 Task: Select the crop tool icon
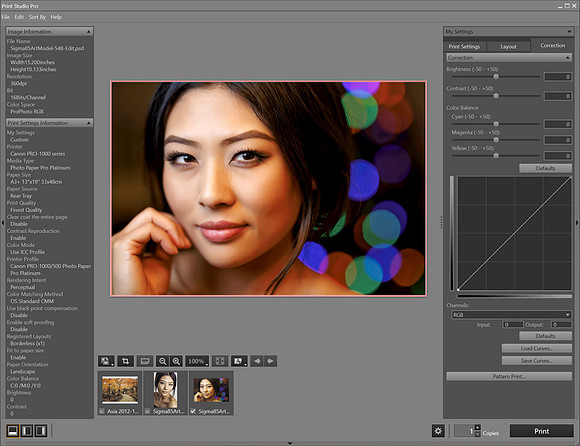point(125,361)
